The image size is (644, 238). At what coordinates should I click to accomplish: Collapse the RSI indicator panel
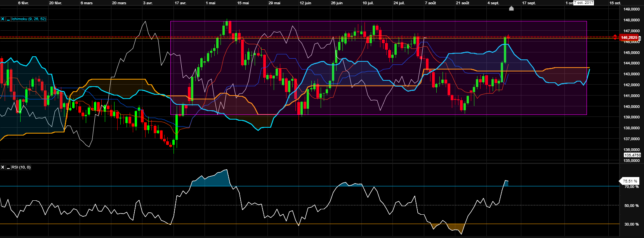8,167
